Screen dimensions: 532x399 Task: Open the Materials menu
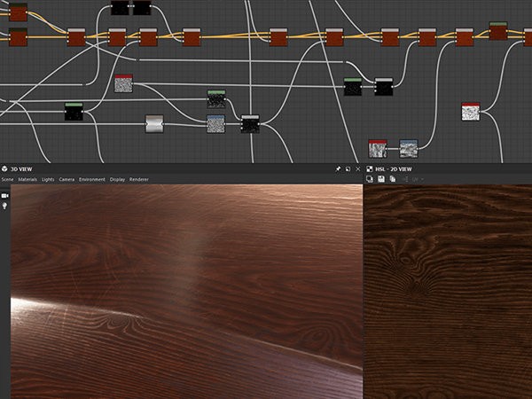tap(27, 179)
